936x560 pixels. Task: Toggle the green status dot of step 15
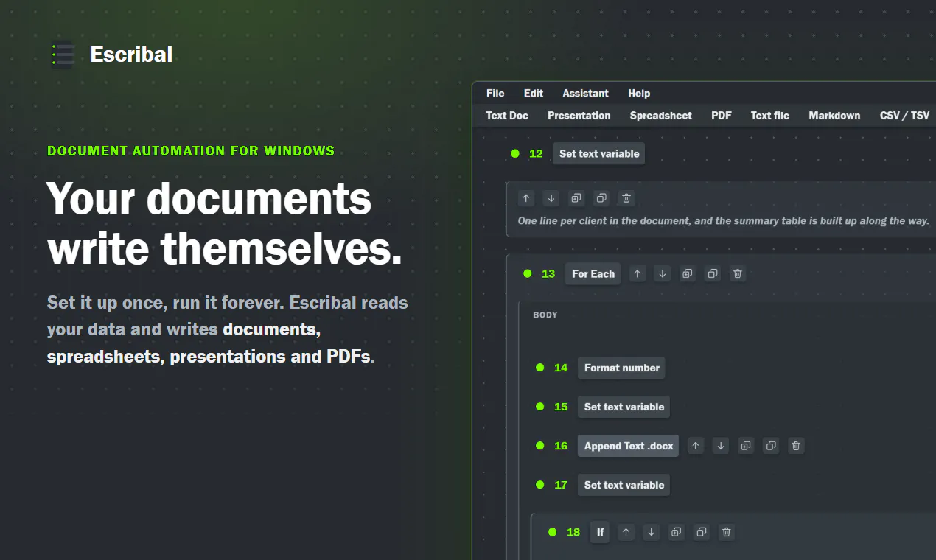tap(540, 407)
